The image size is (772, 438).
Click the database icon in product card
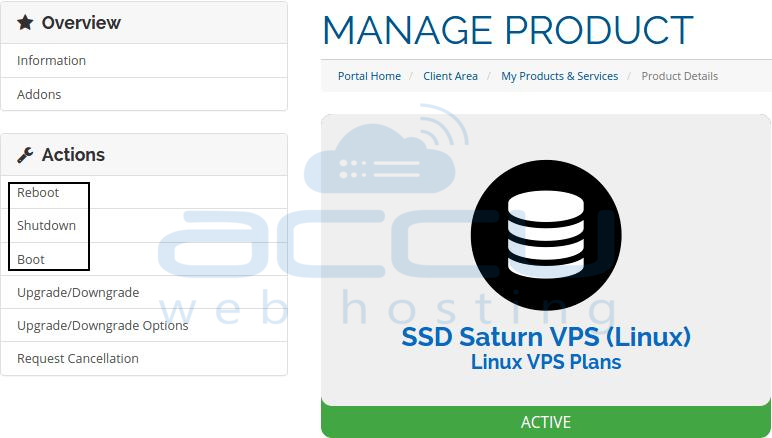[x=546, y=235]
